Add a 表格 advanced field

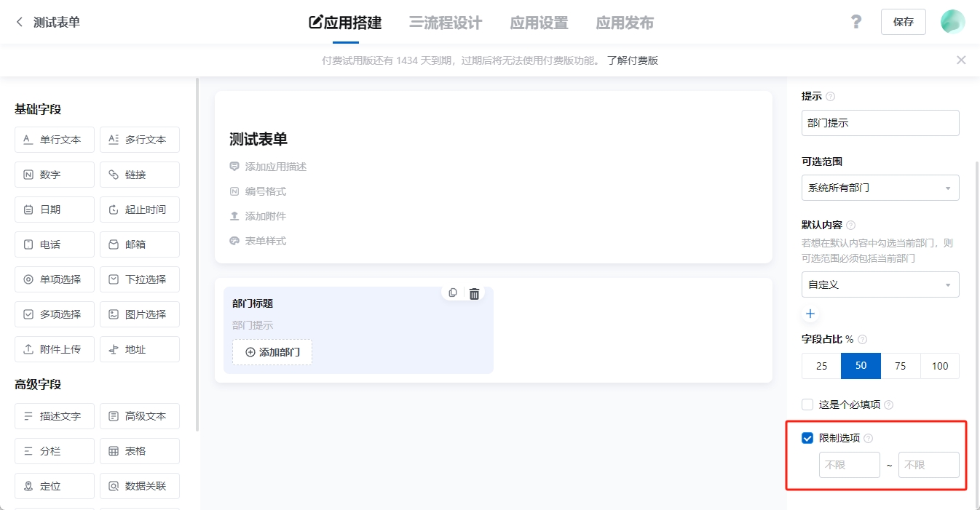(139, 450)
